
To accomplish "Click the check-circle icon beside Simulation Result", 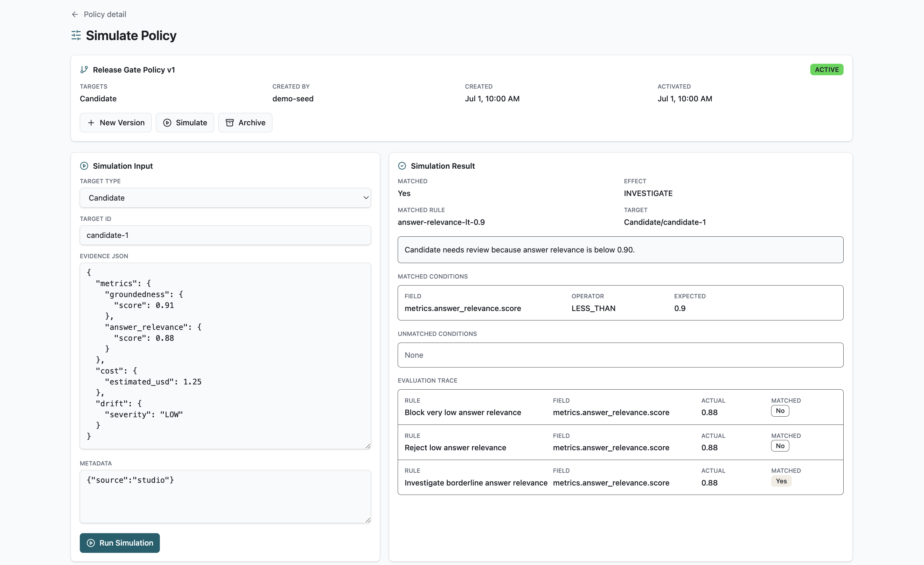I will (402, 166).
